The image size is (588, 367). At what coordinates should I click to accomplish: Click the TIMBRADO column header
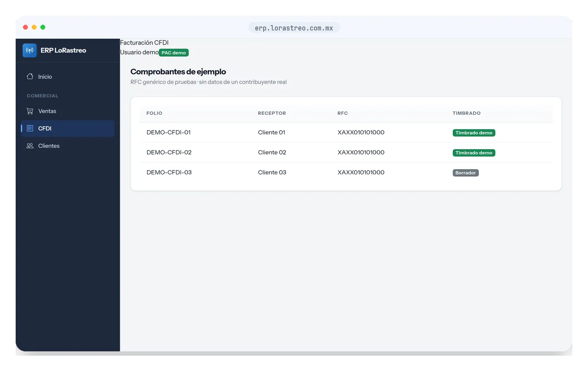point(466,113)
